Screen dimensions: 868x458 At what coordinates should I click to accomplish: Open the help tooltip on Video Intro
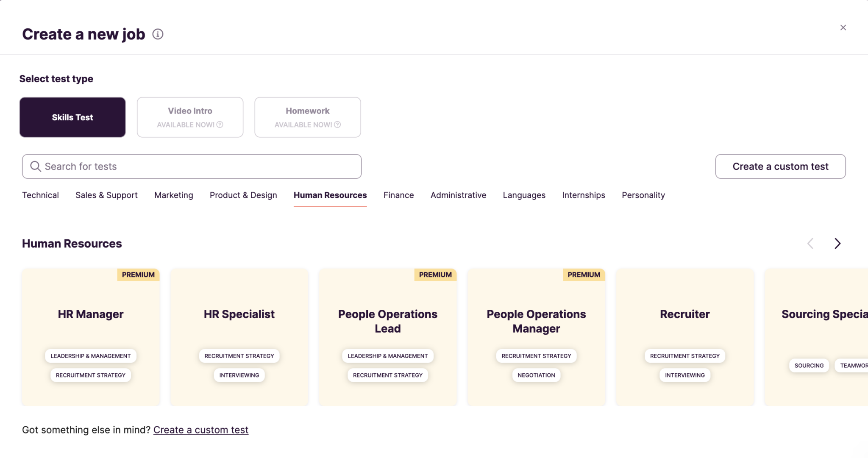tap(220, 125)
